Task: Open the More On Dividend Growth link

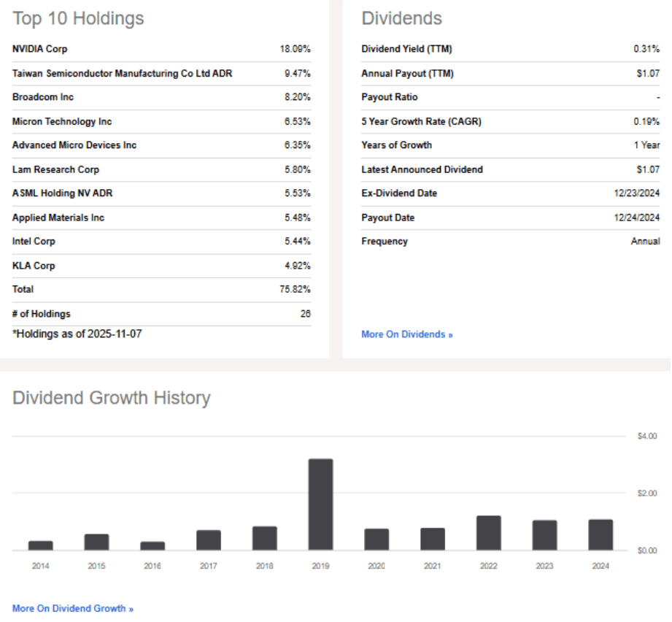Action: 73,608
